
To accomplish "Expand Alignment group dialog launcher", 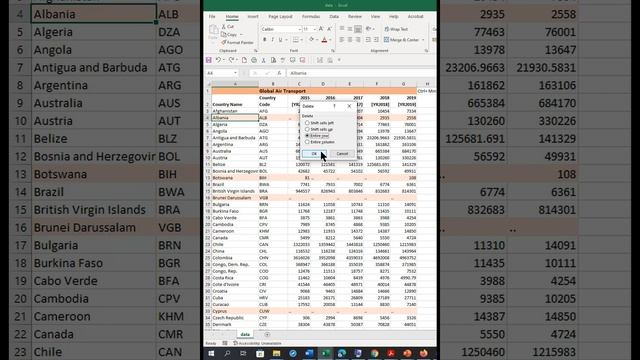I will click(x=426, y=51).
